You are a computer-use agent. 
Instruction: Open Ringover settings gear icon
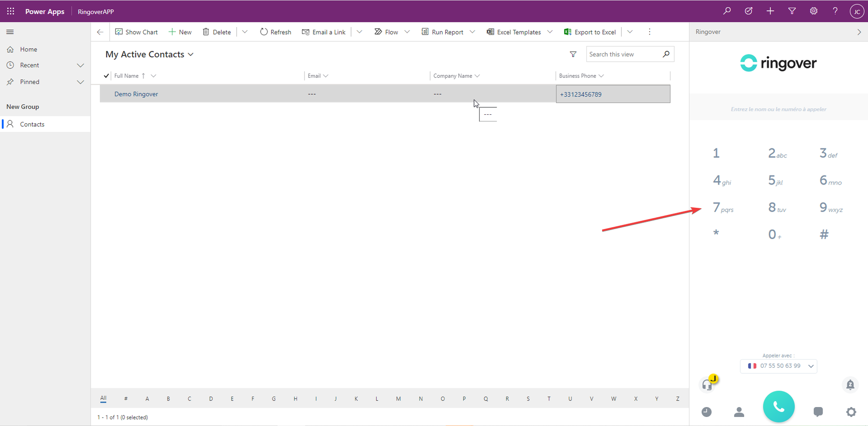[x=851, y=412]
